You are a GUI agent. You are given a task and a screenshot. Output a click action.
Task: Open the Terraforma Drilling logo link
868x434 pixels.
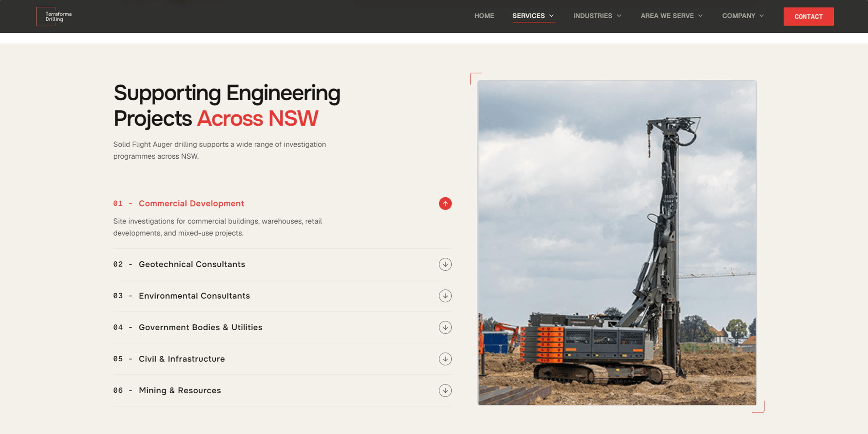[54, 16]
